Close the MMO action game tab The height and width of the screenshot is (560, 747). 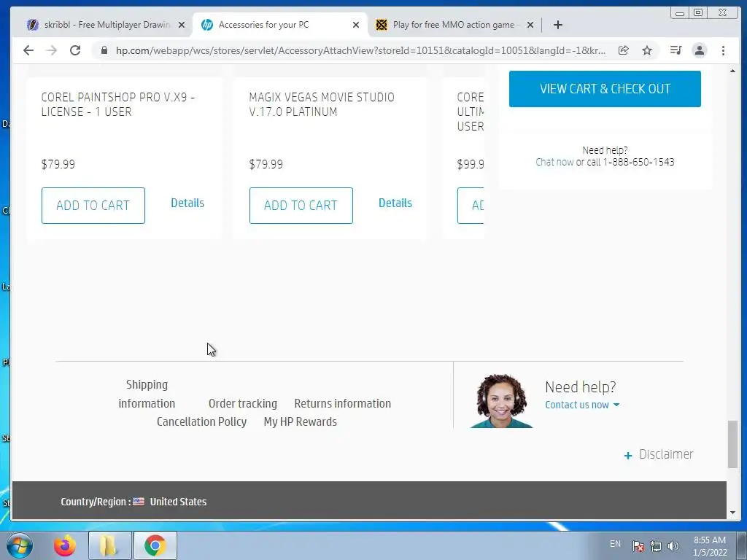pos(530,25)
